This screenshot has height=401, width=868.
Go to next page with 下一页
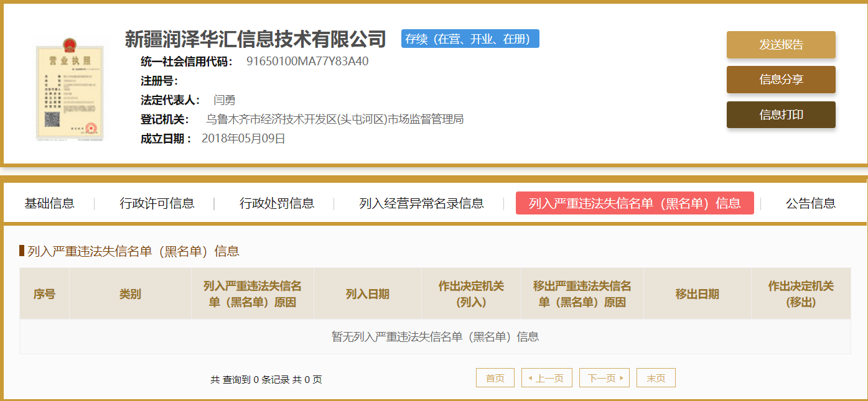point(604,378)
